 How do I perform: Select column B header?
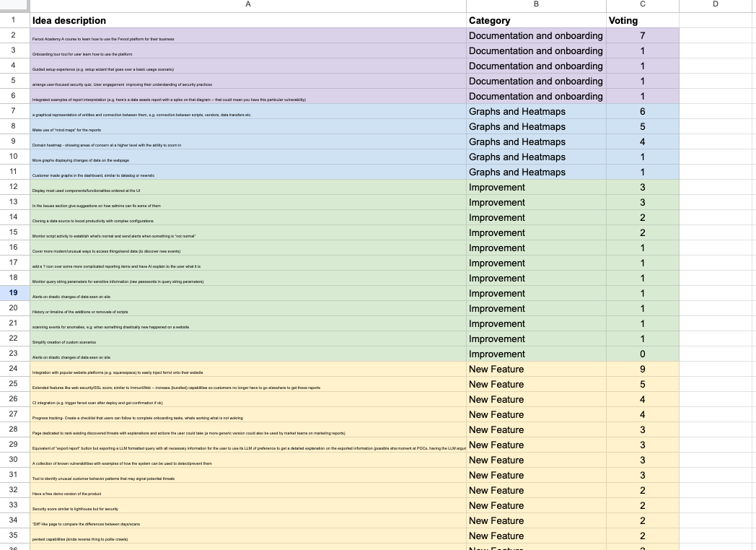[x=536, y=5]
